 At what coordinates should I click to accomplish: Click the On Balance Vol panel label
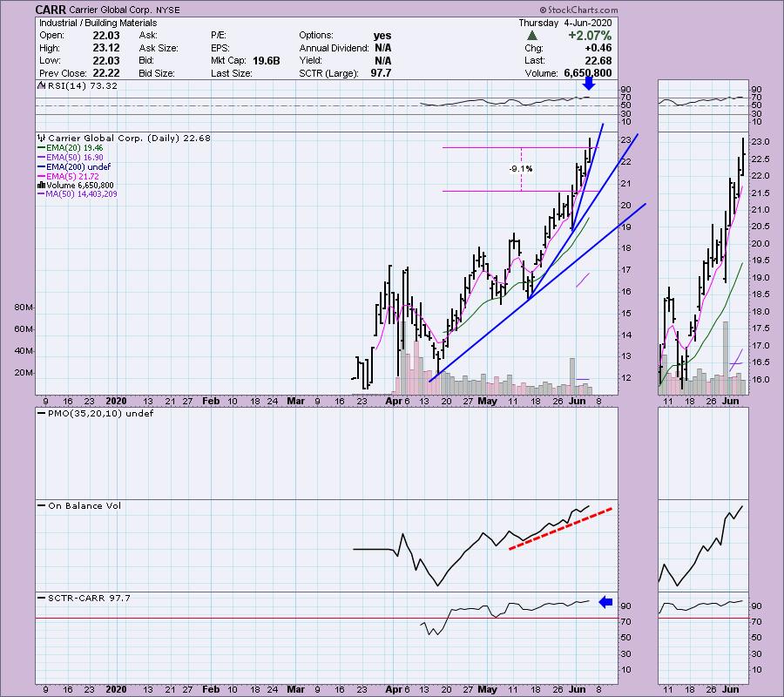tap(79, 506)
